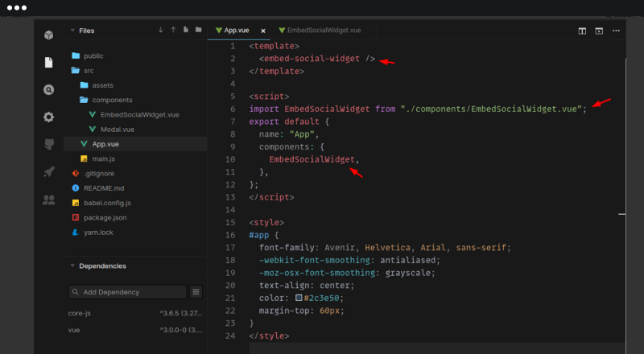Click the #2c3e50 color swatch in code
Image resolution: width=644 pixels, height=354 pixels.
click(x=299, y=298)
